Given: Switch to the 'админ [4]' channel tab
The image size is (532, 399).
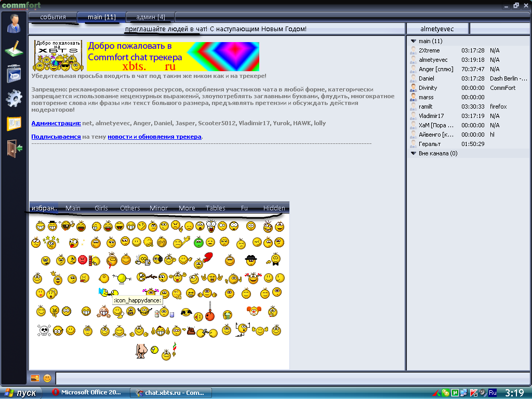Looking at the screenshot, I should click(151, 17).
